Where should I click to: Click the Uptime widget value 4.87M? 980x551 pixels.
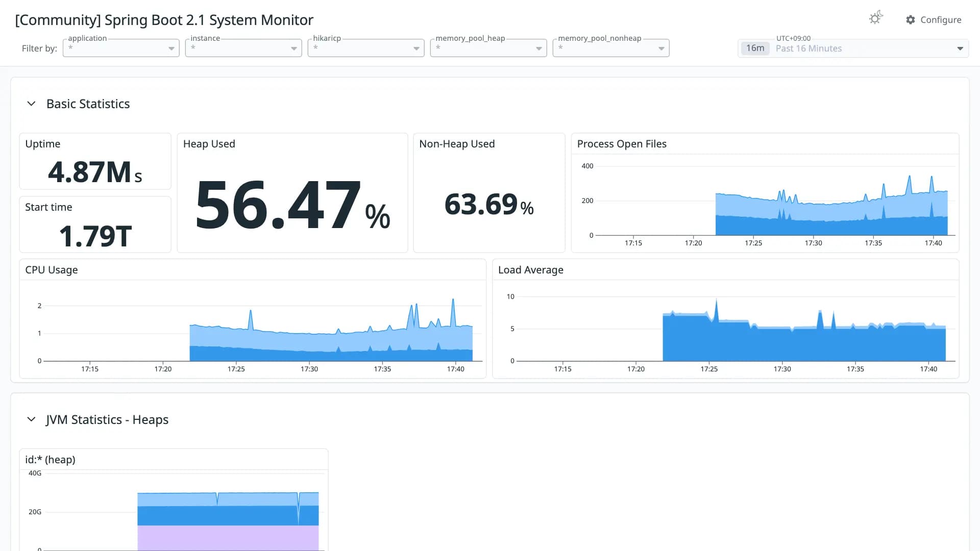(95, 172)
